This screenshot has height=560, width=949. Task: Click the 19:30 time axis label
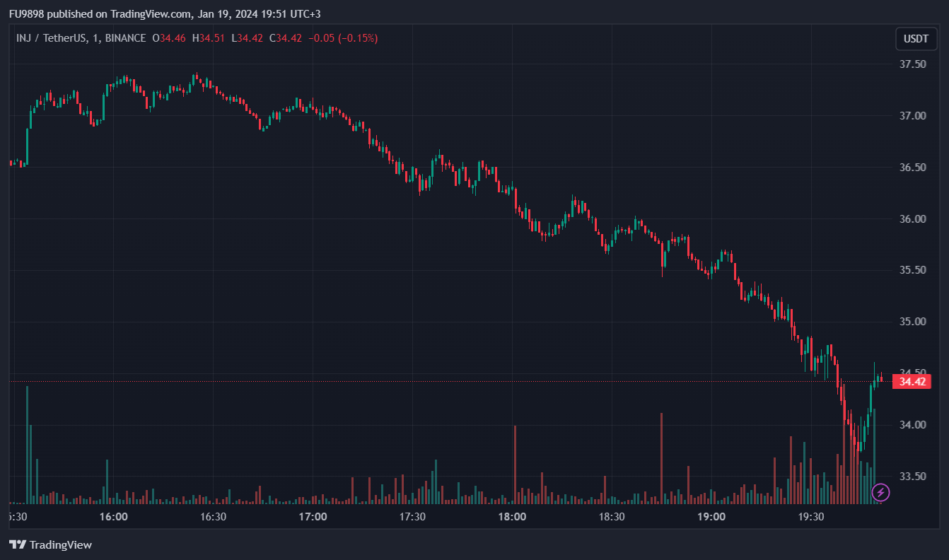point(810,517)
